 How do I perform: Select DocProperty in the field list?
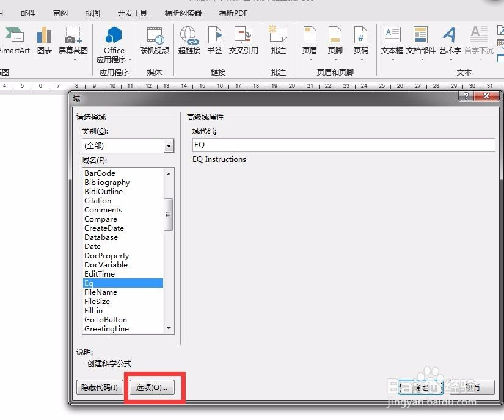(107, 256)
